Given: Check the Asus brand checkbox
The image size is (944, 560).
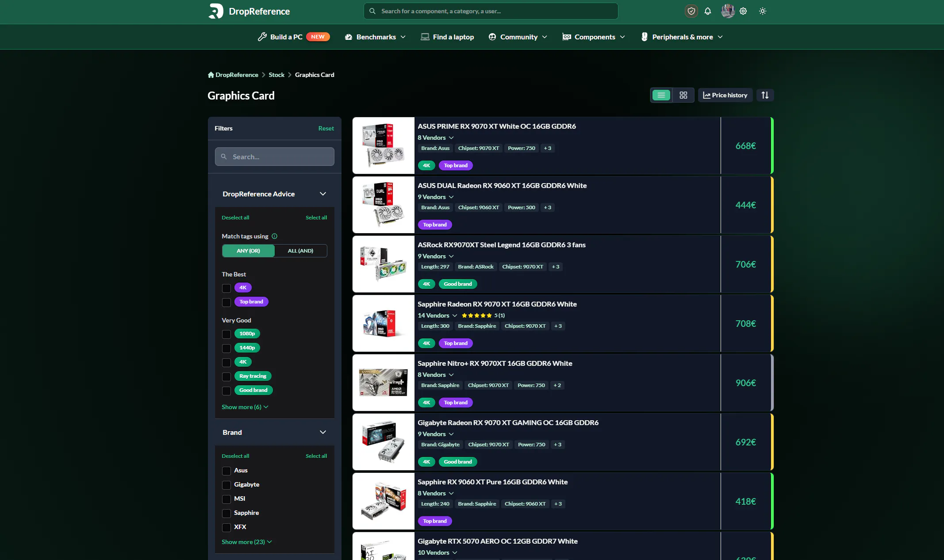Looking at the screenshot, I should pyautogui.click(x=226, y=471).
